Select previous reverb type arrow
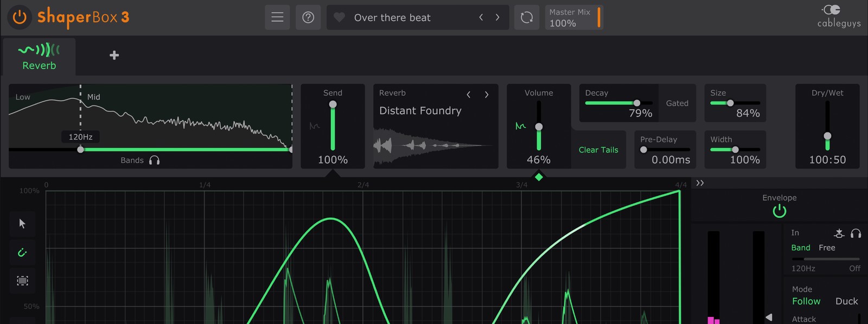Viewport: 868px width, 324px height. (468, 94)
